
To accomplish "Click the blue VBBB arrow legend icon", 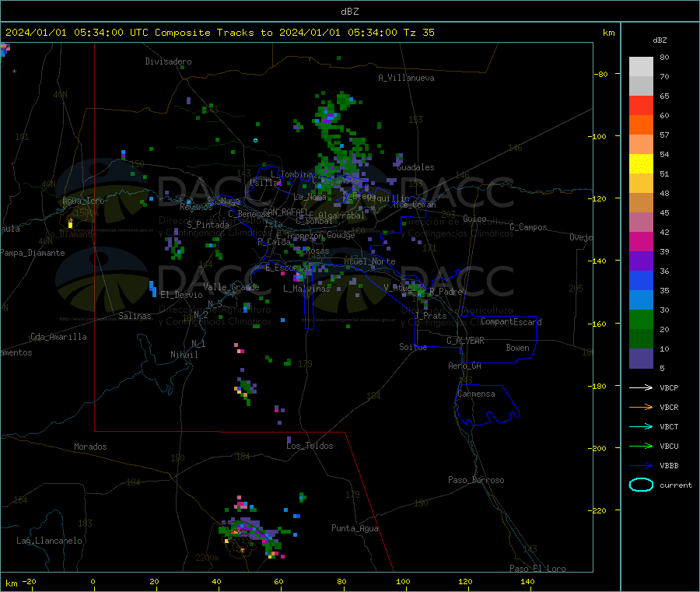I will pos(641,465).
